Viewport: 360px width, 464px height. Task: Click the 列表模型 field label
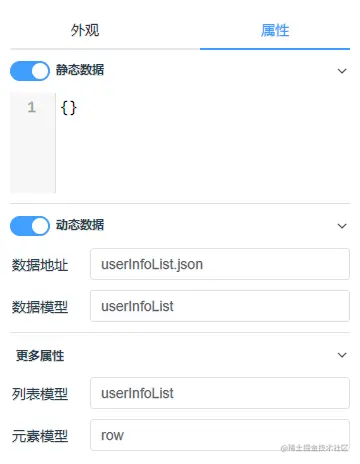coord(40,394)
